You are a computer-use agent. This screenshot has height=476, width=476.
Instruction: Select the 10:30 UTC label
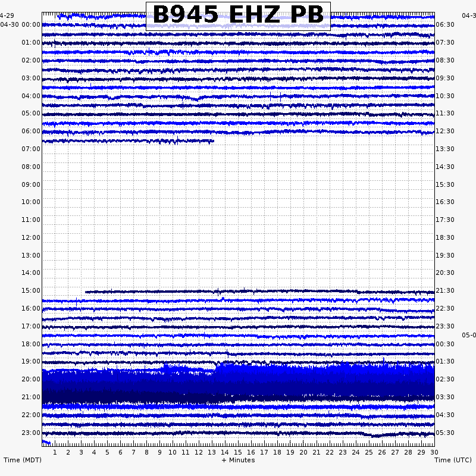tap(445, 96)
